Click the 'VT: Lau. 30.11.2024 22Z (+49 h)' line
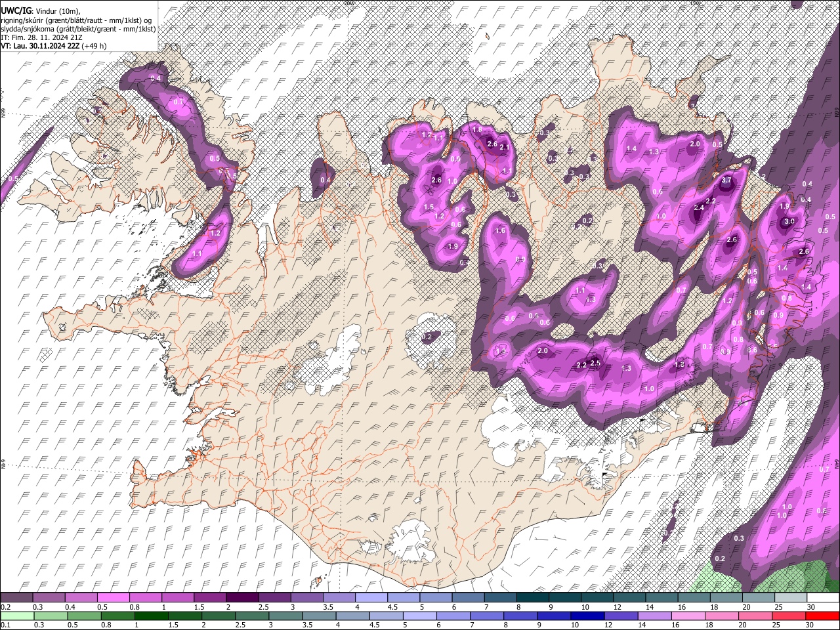Screen dimensions: 840x630 tap(54, 46)
